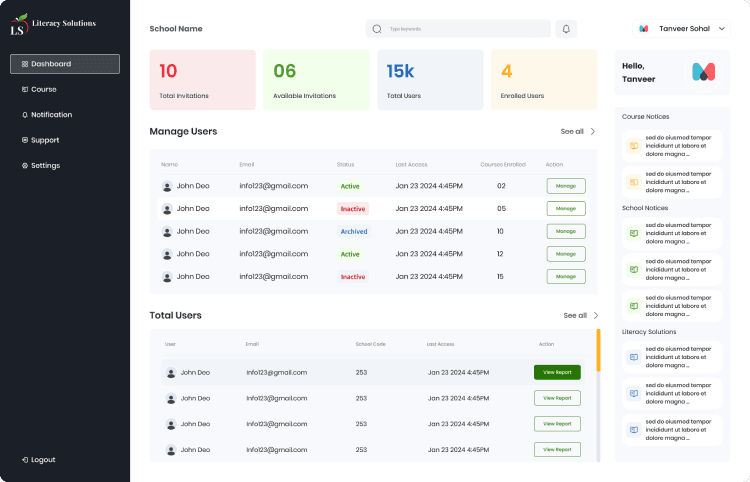Go to Settings in the sidebar

pyautogui.click(x=45, y=165)
